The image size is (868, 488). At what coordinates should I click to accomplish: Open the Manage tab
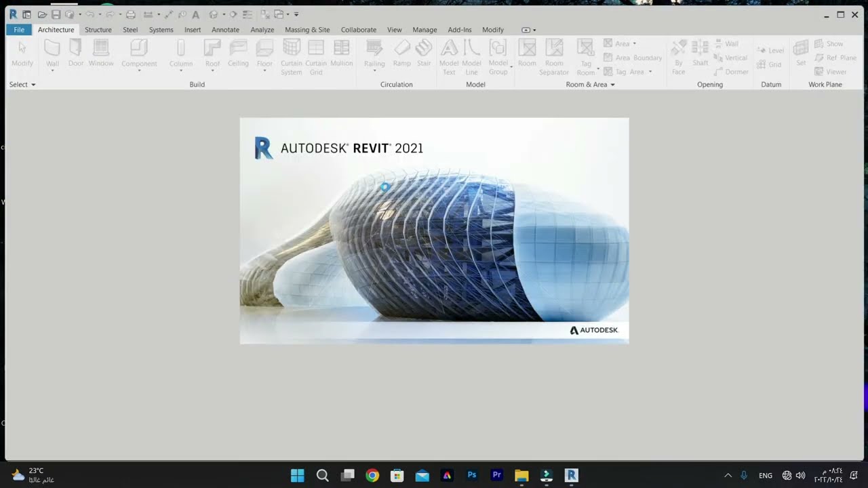425,30
